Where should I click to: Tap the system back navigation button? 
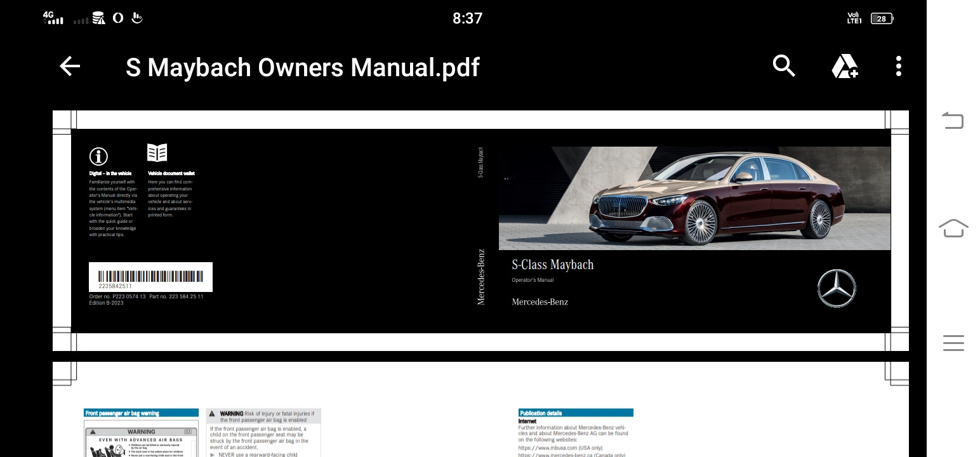pos(953,120)
